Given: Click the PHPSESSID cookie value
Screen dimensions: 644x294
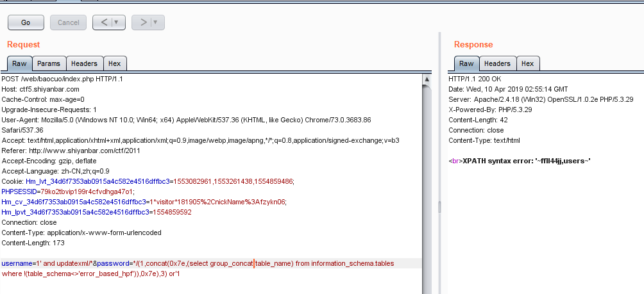Looking at the screenshot, I should [87, 192].
